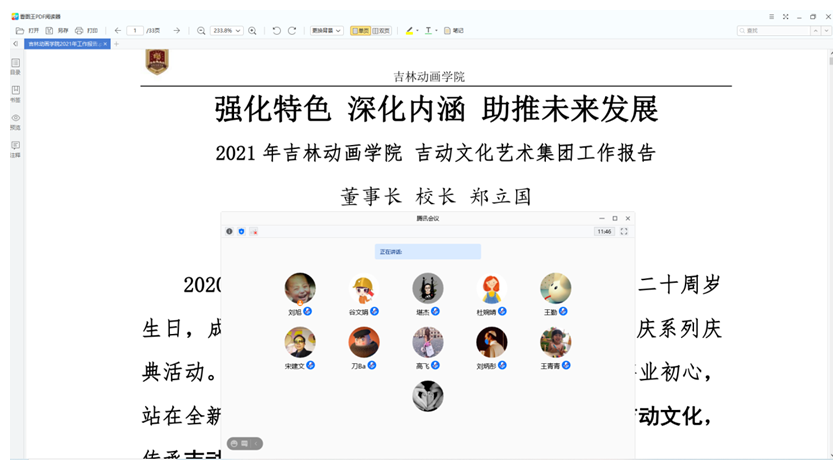Click 宋建文 participant avatar
The width and height of the screenshot is (836, 460).
point(300,342)
